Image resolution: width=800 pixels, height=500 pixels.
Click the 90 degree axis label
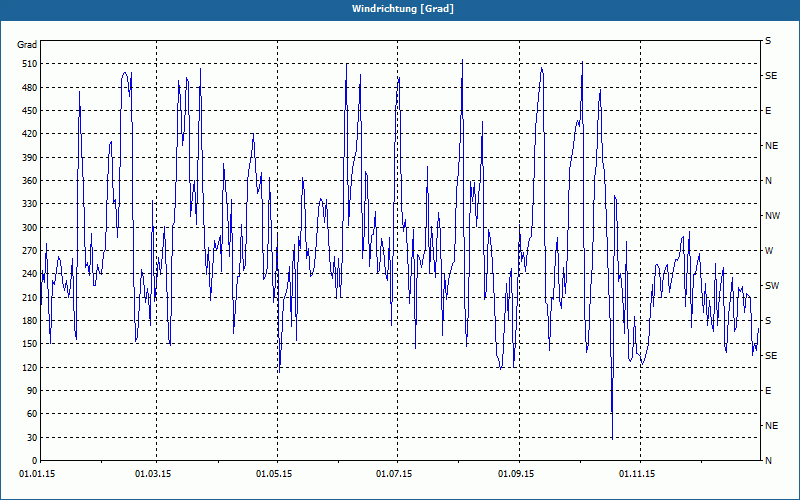click(x=32, y=391)
